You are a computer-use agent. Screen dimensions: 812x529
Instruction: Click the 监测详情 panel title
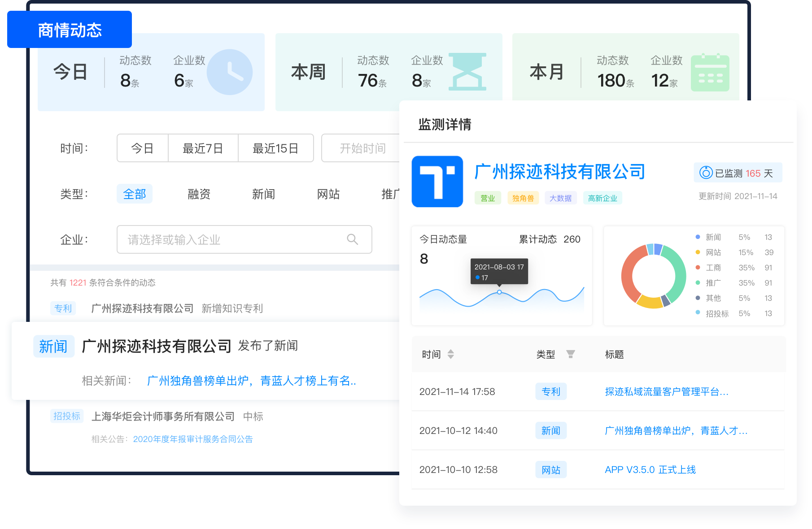pyautogui.click(x=445, y=124)
